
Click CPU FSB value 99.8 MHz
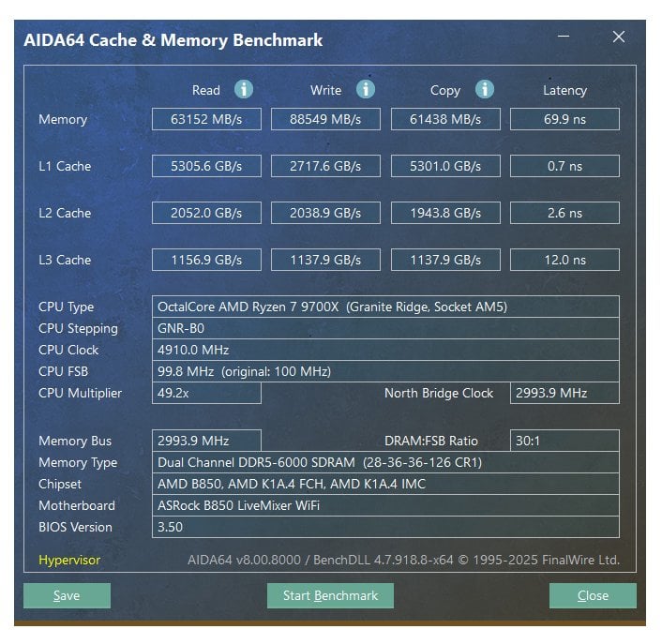[385, 371]
